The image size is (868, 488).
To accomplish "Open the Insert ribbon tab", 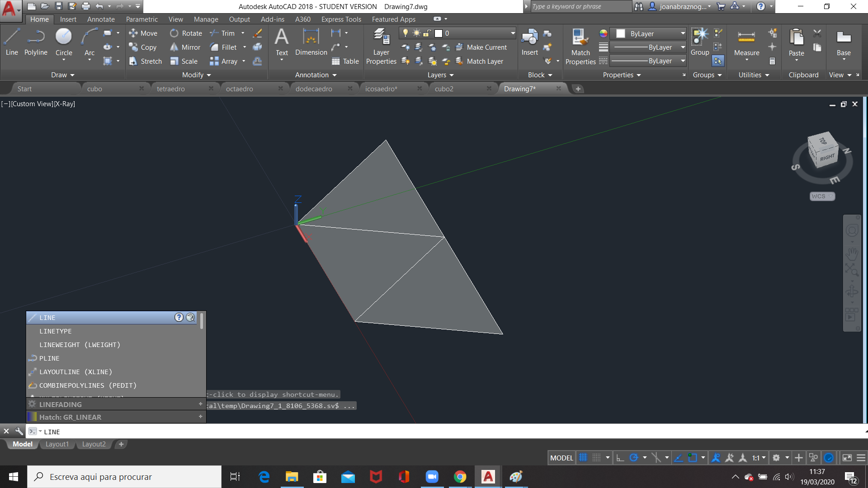I will 68,19.
